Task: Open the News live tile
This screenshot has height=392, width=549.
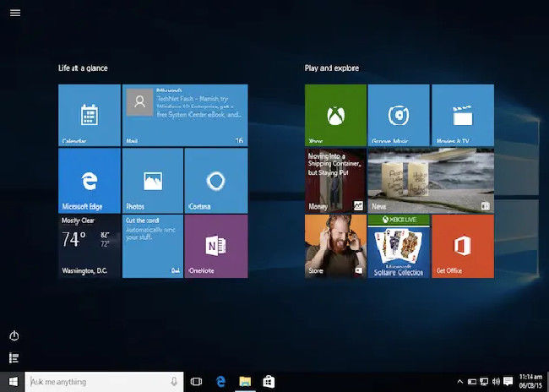Action: [x=430, y=180]
